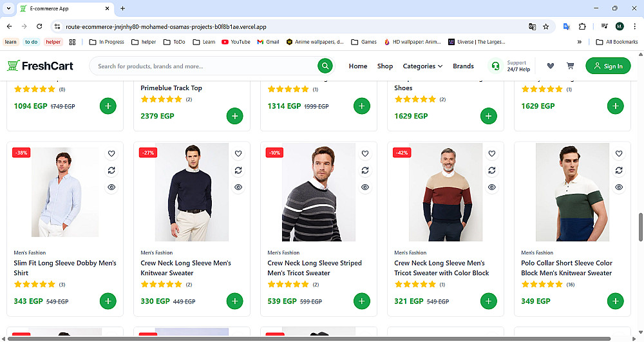Toggle wishlist heart on Slim Fit Shirt

111,153
